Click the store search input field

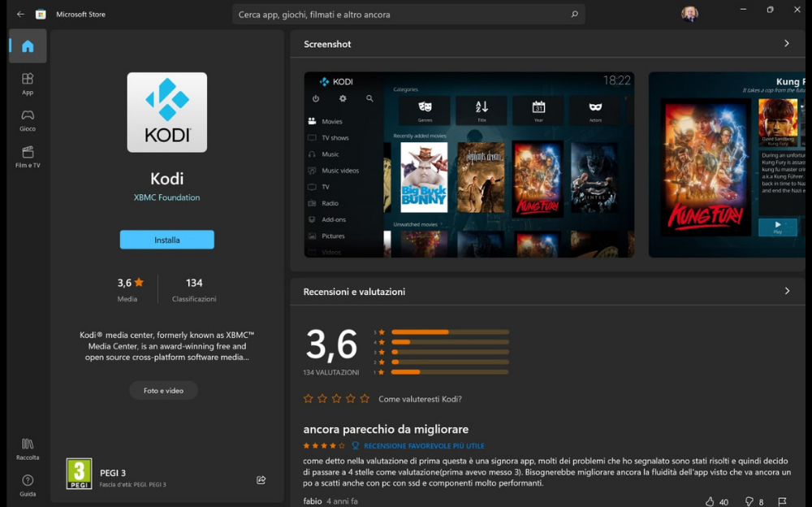(x=408, y=15)
